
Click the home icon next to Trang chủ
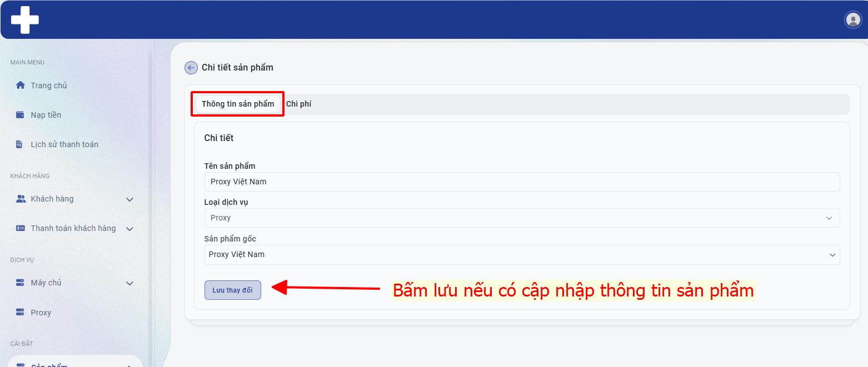21,85
